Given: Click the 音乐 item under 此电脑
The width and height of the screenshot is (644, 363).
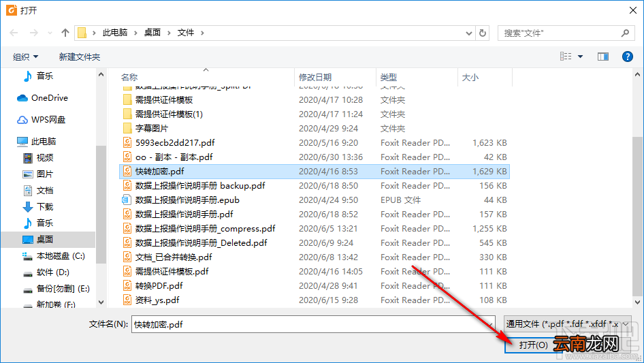Looking at the screenshot, I should pyautogui.click(x=38, y=223).
